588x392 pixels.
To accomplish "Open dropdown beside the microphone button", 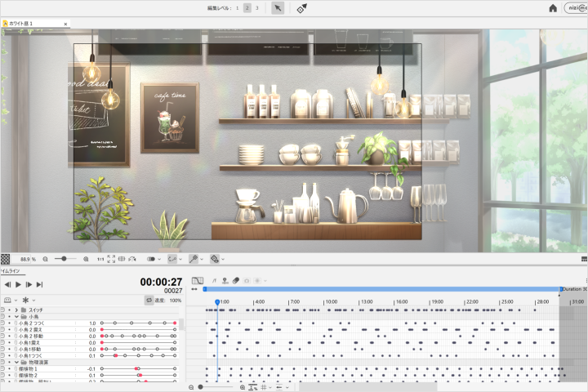I will [x=202, y=259].
